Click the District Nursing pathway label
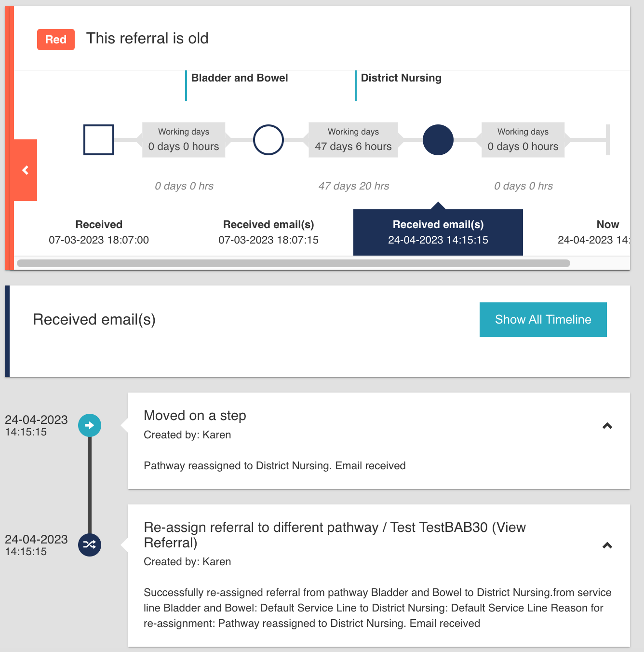The width and height of the screenshot is (644, 652). (401, 78)
